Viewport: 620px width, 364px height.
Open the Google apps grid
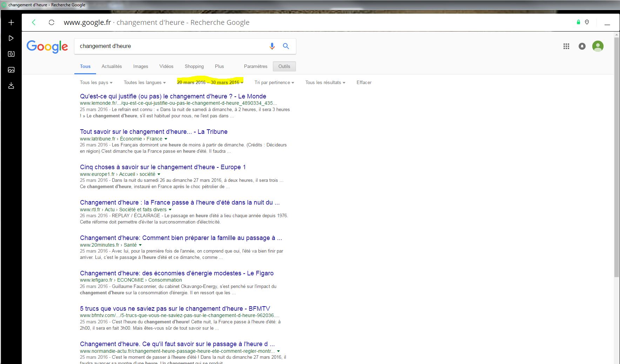coord(566,46)
